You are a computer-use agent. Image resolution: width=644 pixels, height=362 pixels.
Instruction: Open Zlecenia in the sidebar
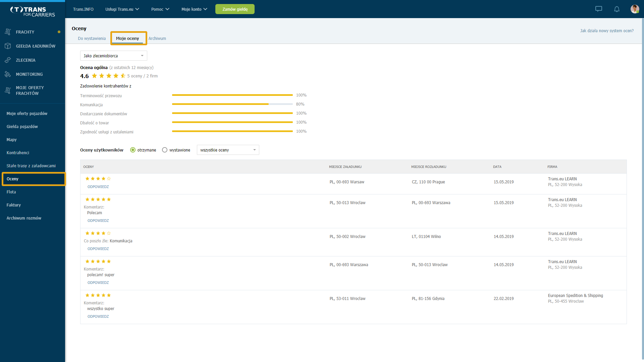[25, 60]
